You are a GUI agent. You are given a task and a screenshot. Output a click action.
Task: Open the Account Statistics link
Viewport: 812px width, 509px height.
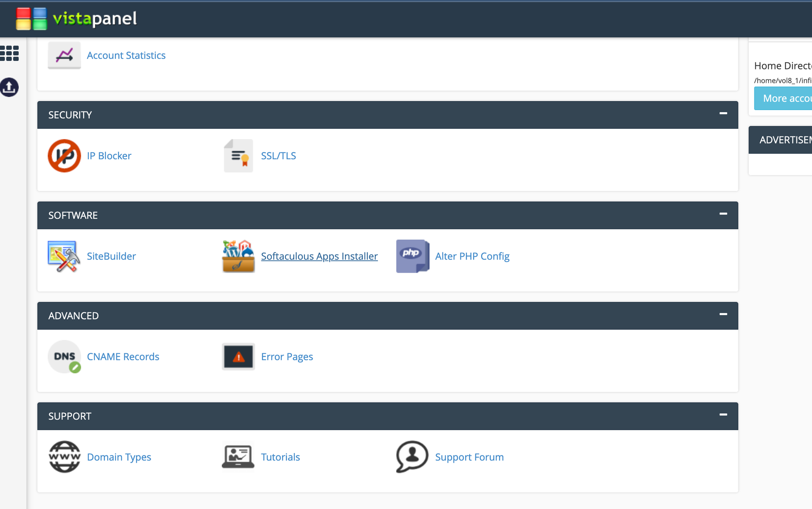(126, 55)
